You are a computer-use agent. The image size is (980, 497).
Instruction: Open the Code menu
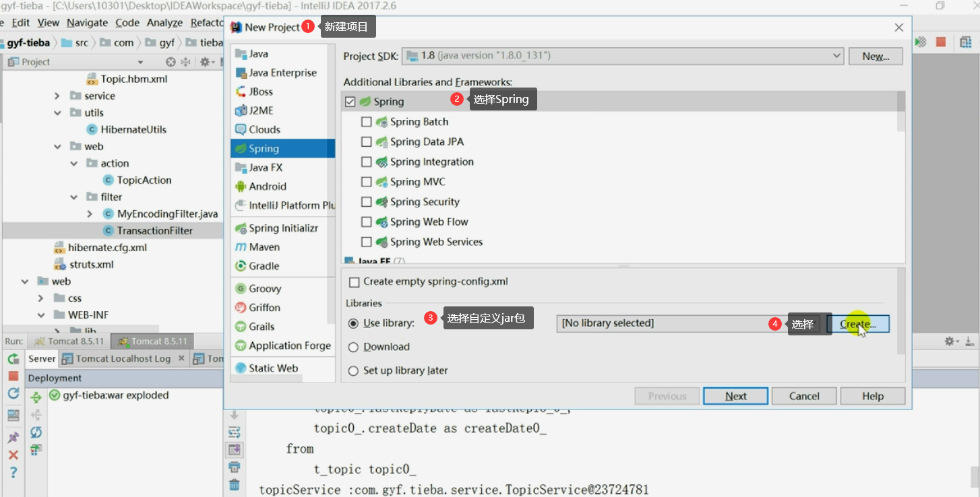click(127, 22)
